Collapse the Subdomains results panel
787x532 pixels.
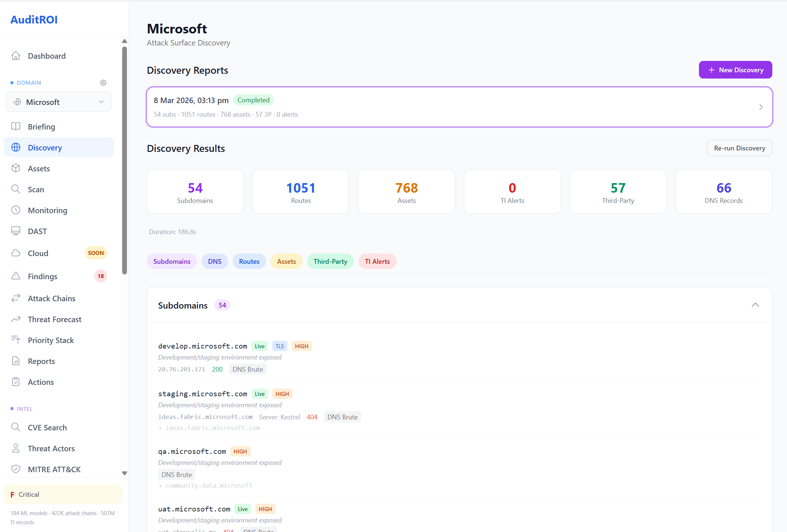(x=755, y=305)
